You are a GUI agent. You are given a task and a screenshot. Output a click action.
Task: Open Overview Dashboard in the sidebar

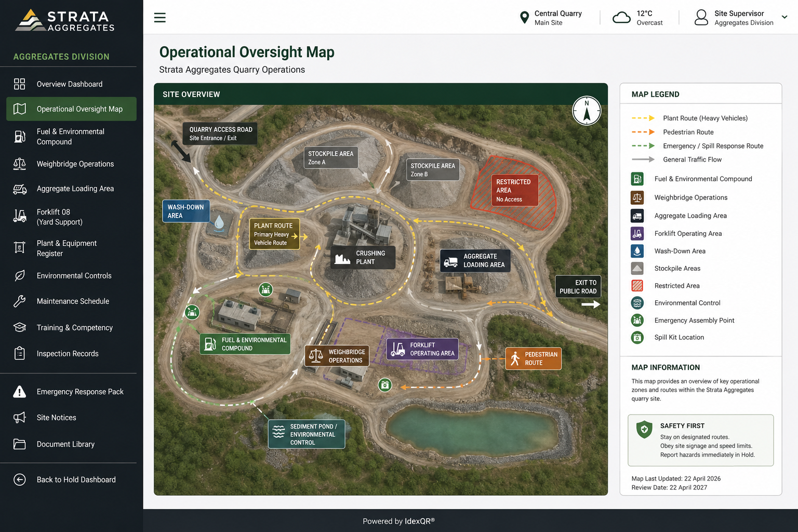[71, 84]
